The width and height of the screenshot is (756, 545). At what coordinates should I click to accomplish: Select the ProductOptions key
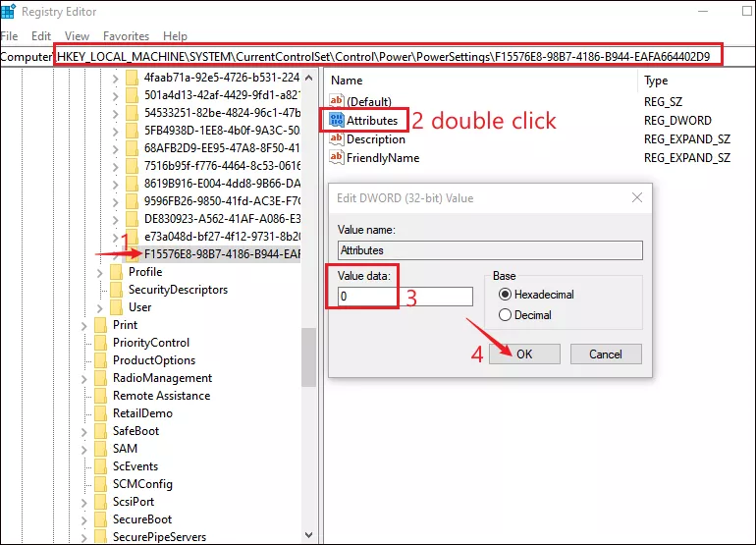point(154,360)
